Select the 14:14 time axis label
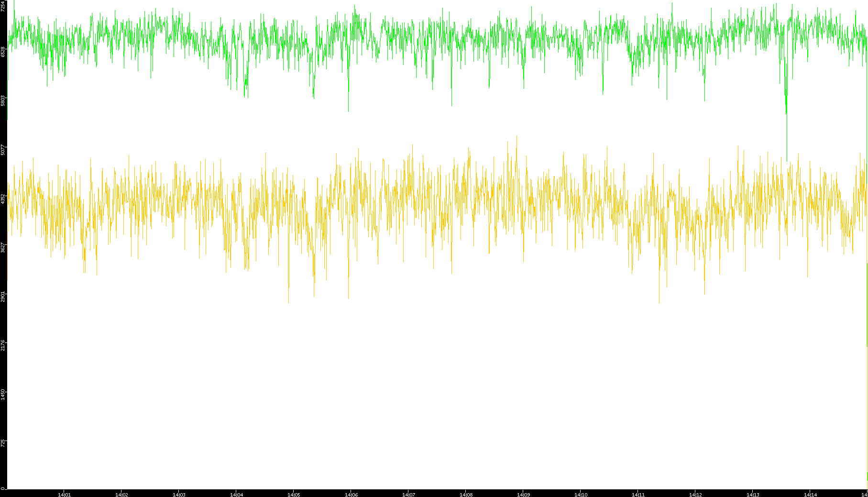Viewport: 868px width, 497px height. click(810, 495)
